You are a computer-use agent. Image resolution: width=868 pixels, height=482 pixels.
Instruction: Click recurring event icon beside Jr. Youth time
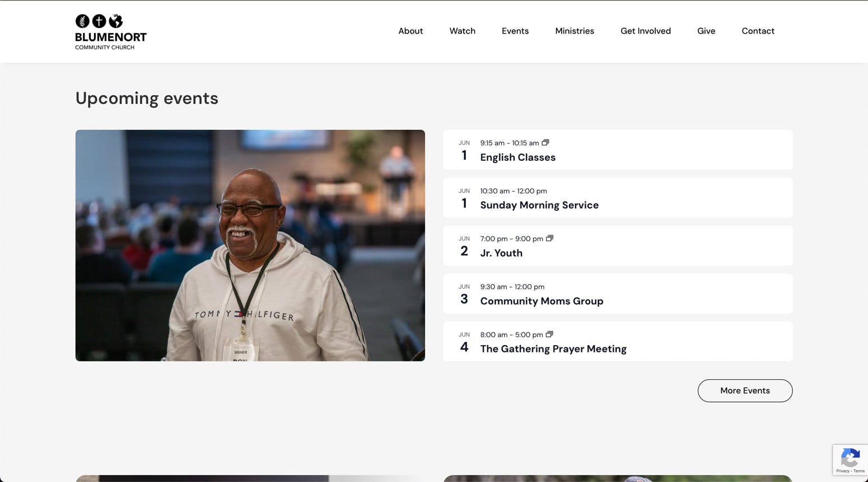tap(549, 238)
